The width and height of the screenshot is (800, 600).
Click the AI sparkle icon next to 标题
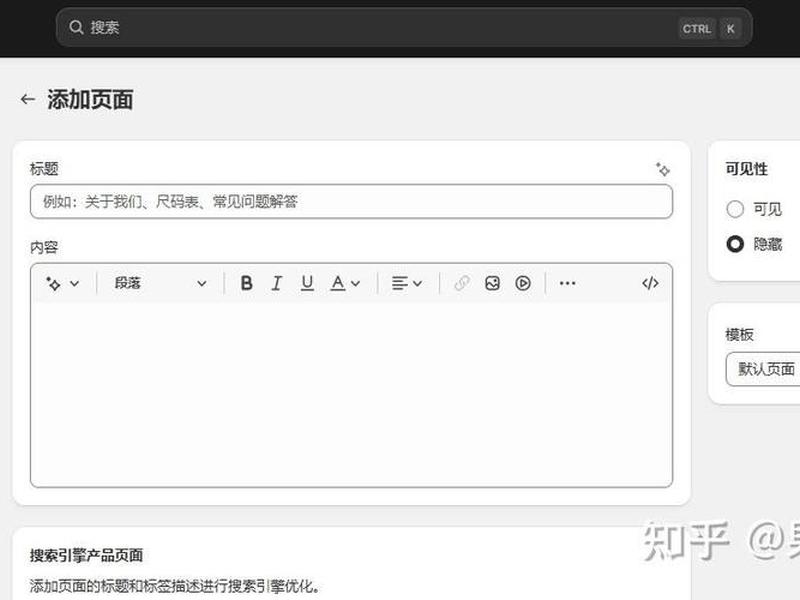[x=662, y=169]
